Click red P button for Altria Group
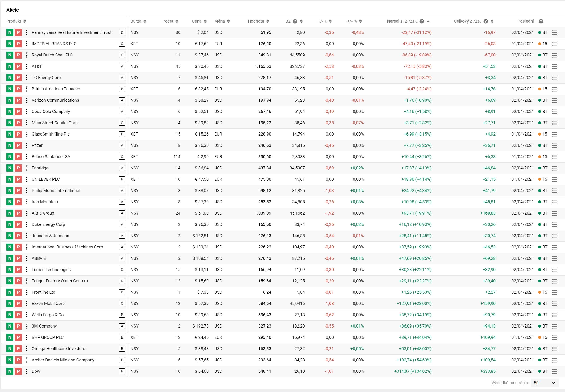565x392 pixels. pyautogui.click(x=18, y=213)
